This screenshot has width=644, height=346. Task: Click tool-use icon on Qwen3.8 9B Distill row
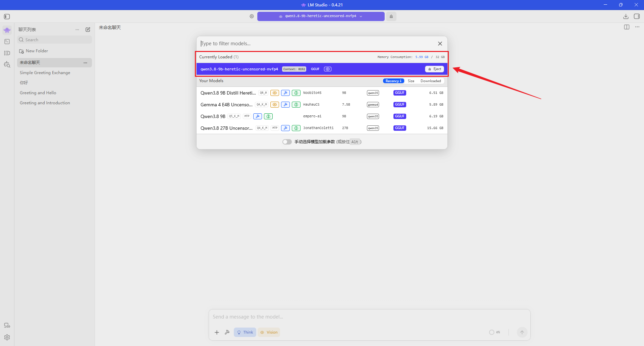tap(285, 93)
